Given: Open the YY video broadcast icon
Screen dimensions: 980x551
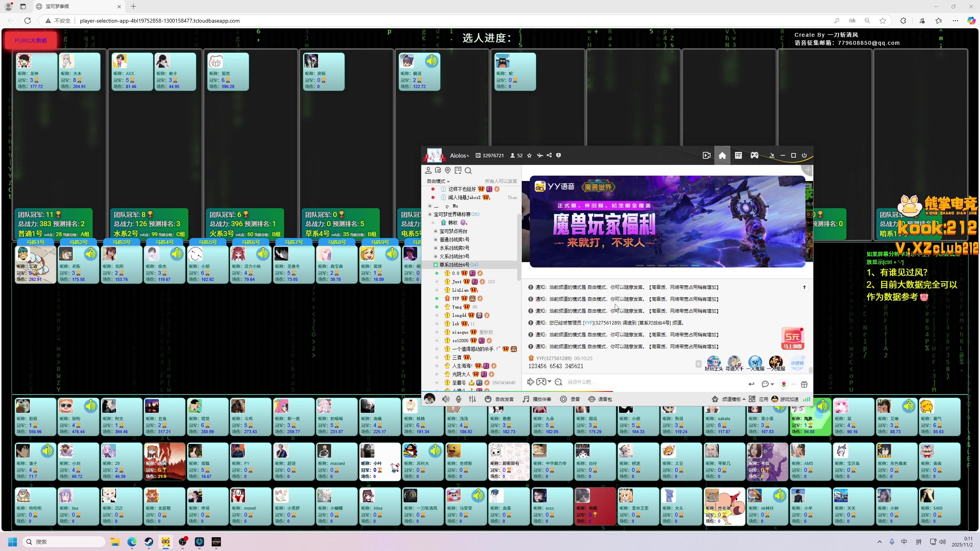Looking at the screenshot, I should 707,155.
